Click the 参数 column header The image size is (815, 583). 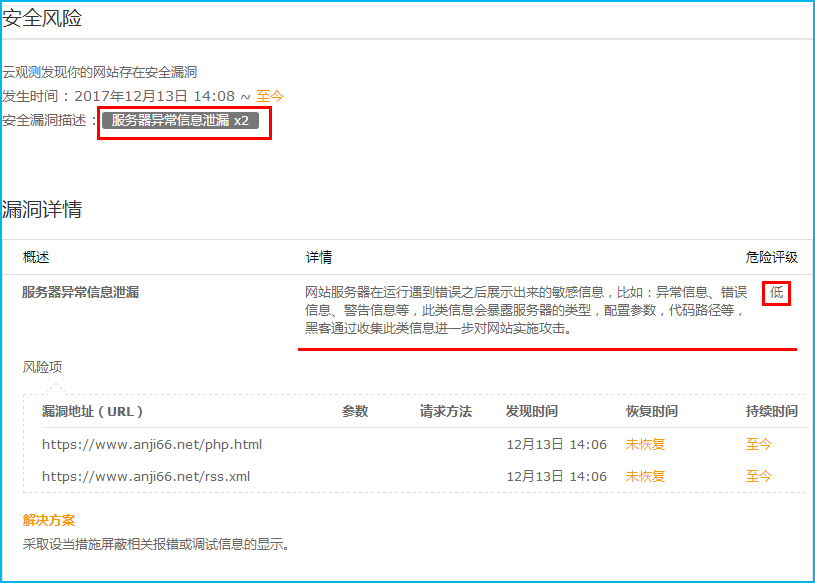pyautogui.click(x=355, y=411)
